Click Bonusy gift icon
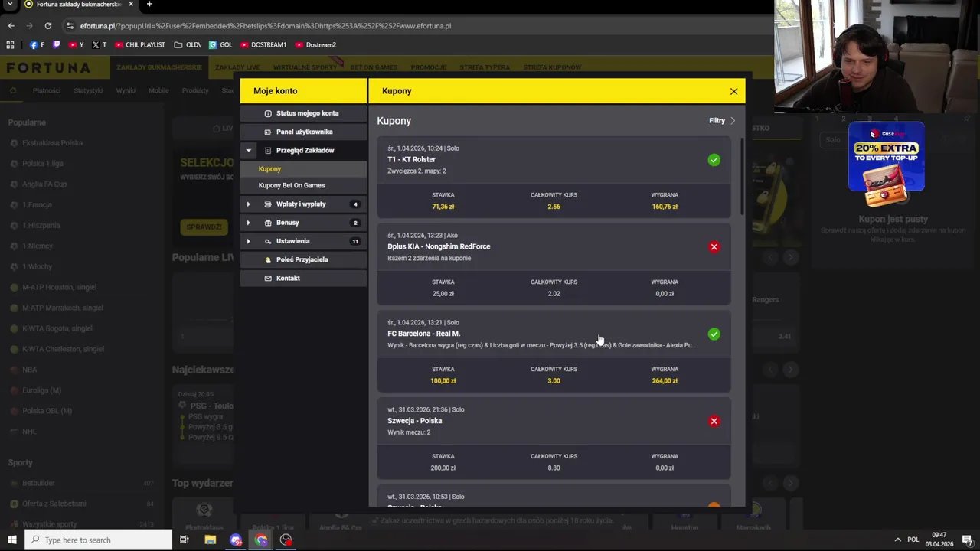 (268, 223)
